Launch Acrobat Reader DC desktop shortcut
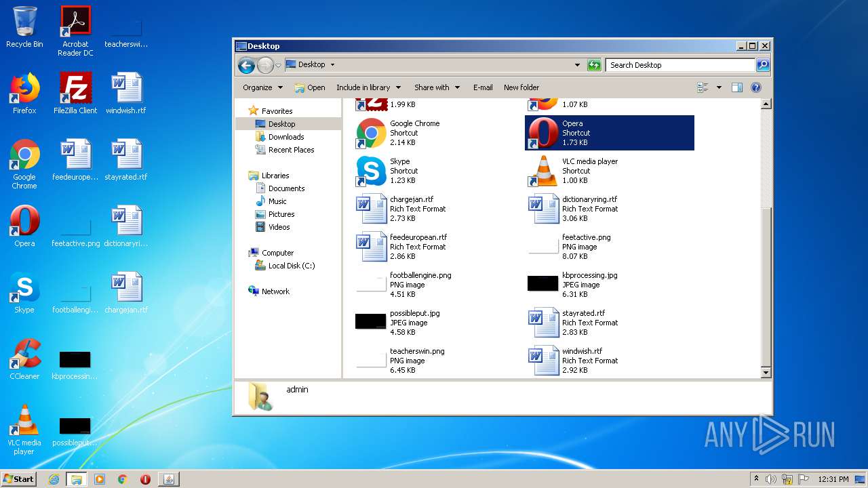Image resolution: width=868 pixels, height=488 pixels. click(x=75, y=31)
